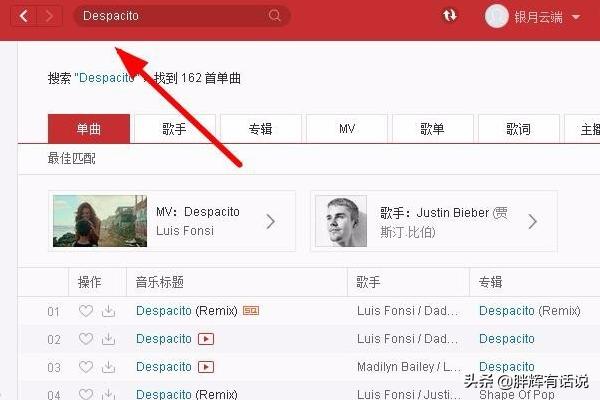Open song title Despacito in row 02
The height and width of the screenshot is (400, 600).
click(164, 339)
